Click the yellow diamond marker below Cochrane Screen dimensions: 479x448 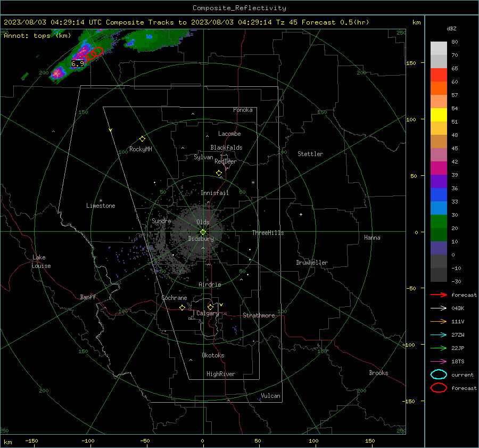[182, 307]
